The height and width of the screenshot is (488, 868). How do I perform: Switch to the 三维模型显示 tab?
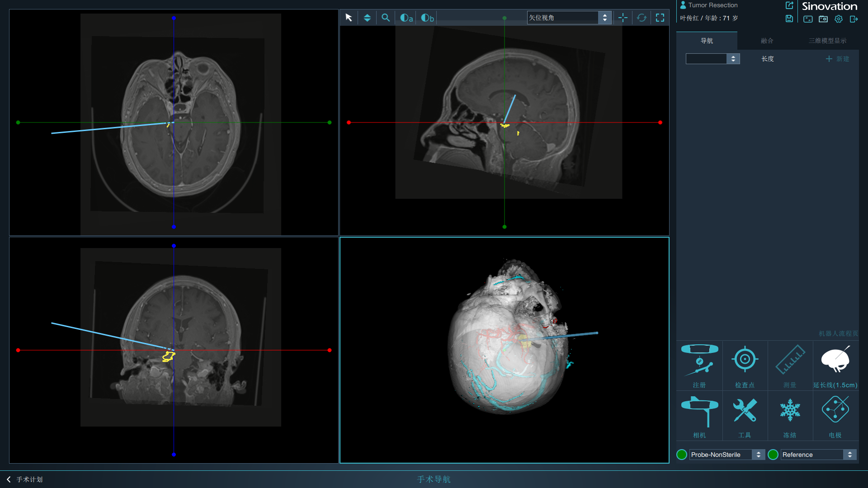click(x=828, y=41)
